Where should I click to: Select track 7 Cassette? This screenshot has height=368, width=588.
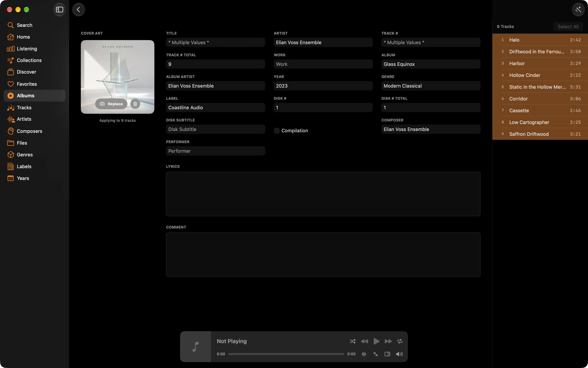(540, 111)
